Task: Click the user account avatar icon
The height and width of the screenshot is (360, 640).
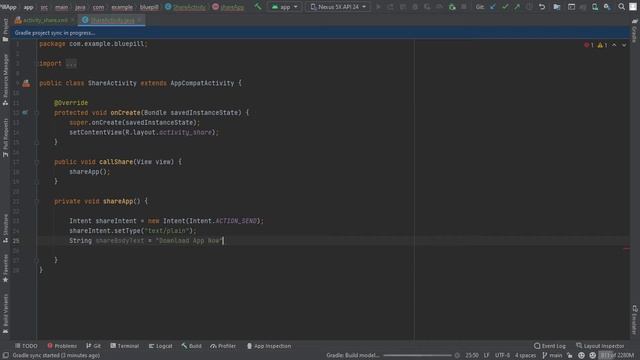Action: (633, 7)
